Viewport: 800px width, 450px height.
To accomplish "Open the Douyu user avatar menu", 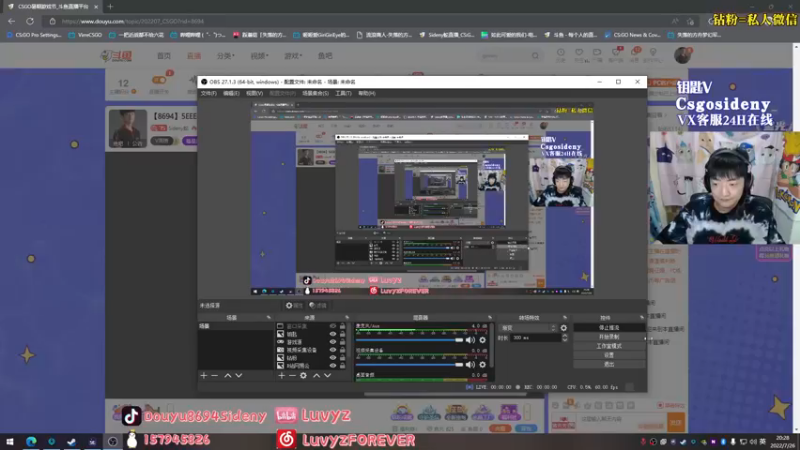I will tap(682, 55).
